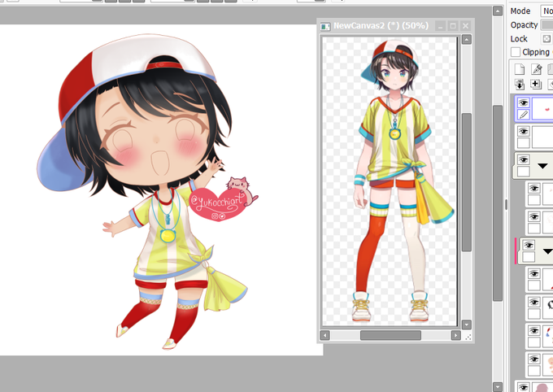Select the layer thumbnail with red mark
Screen dimensions: 553x392
(542, 109)
